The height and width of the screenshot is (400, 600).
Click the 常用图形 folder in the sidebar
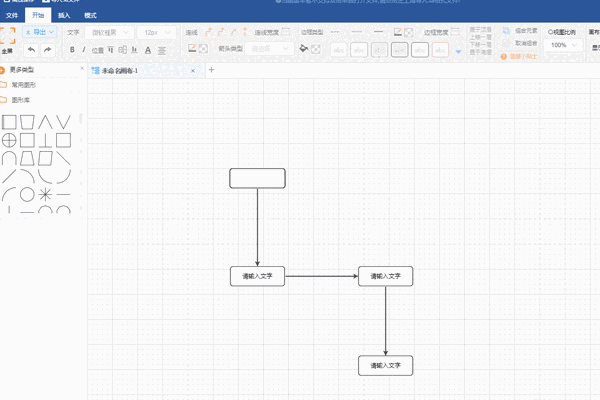click(24, 85)
